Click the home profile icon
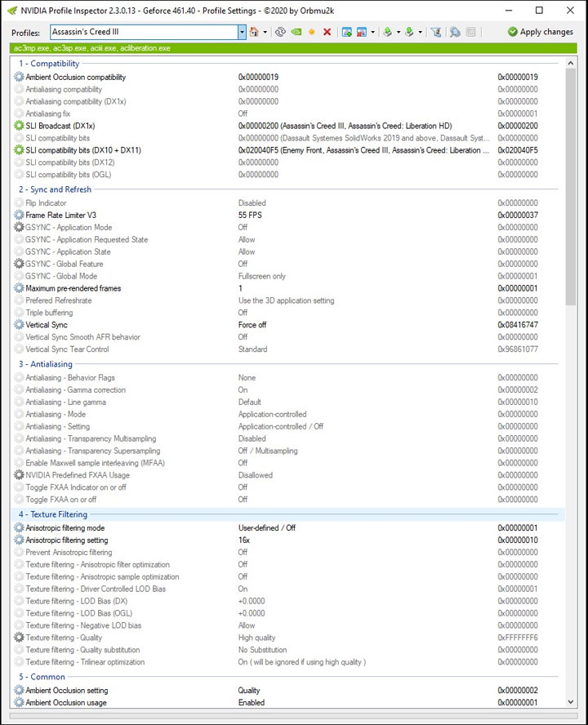Screen dimensions: 588x725 click(x=254, y=32)
